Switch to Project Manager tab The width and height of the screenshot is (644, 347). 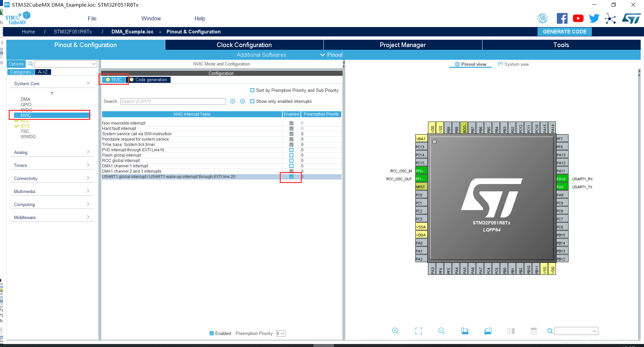[x=403, y=45]
